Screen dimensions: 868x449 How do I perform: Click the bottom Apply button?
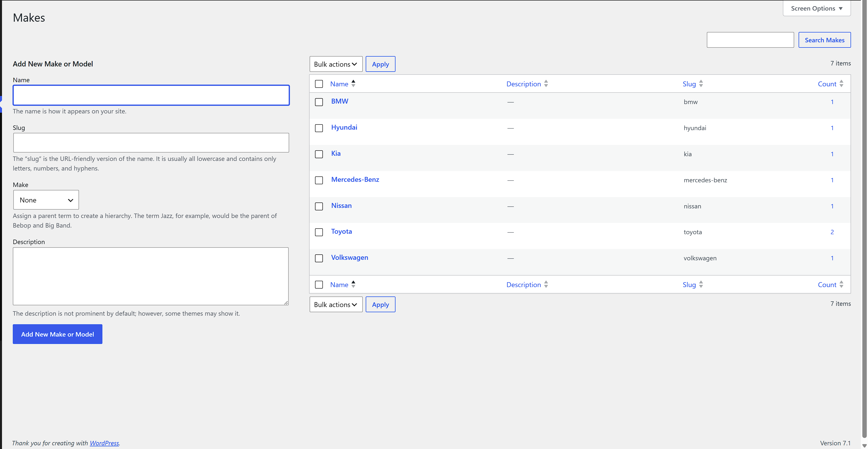point(380,305)
